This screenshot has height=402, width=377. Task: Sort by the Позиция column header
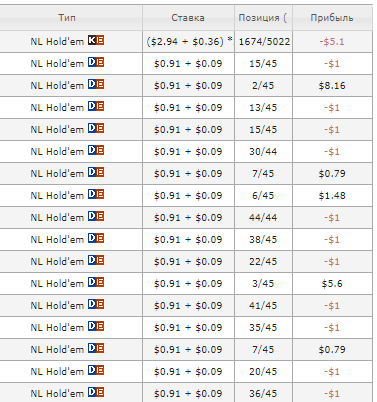point(263,17)
